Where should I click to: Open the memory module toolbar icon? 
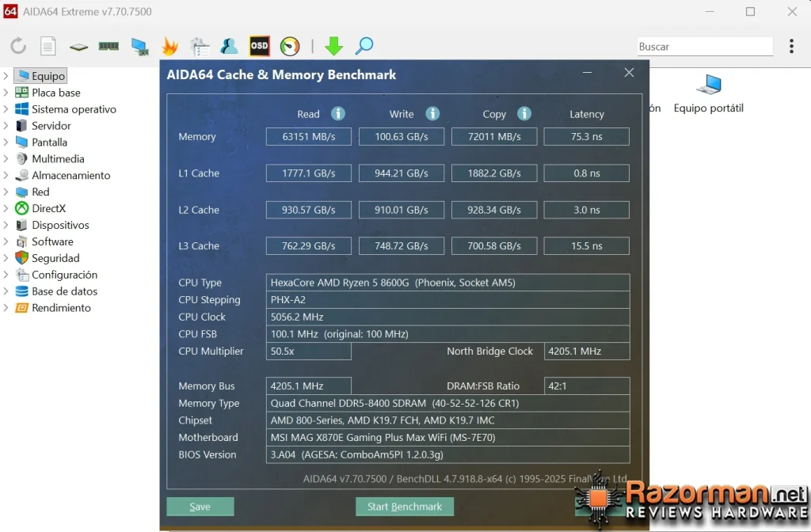point(109,46)
